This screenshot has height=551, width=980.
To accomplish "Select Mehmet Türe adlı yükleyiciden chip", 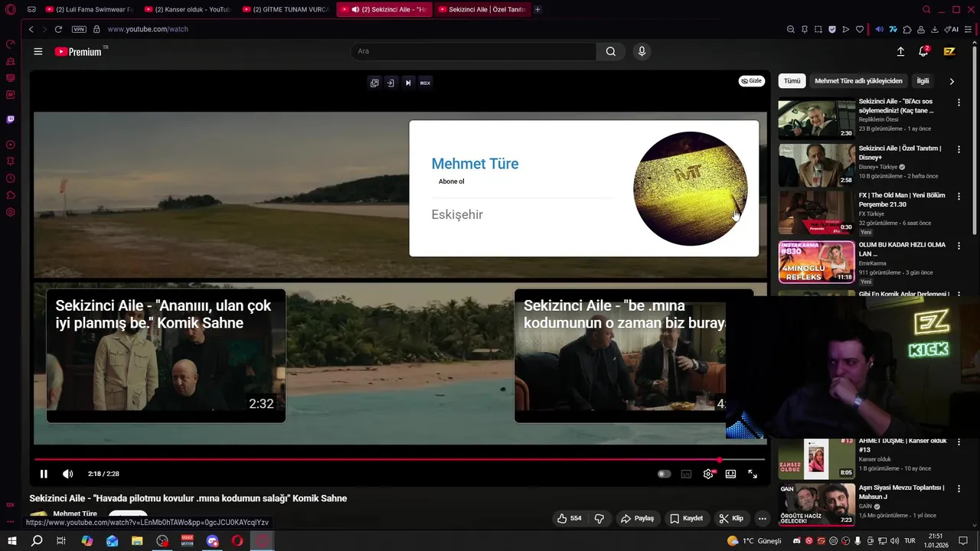I will click(x=858, y=80).
